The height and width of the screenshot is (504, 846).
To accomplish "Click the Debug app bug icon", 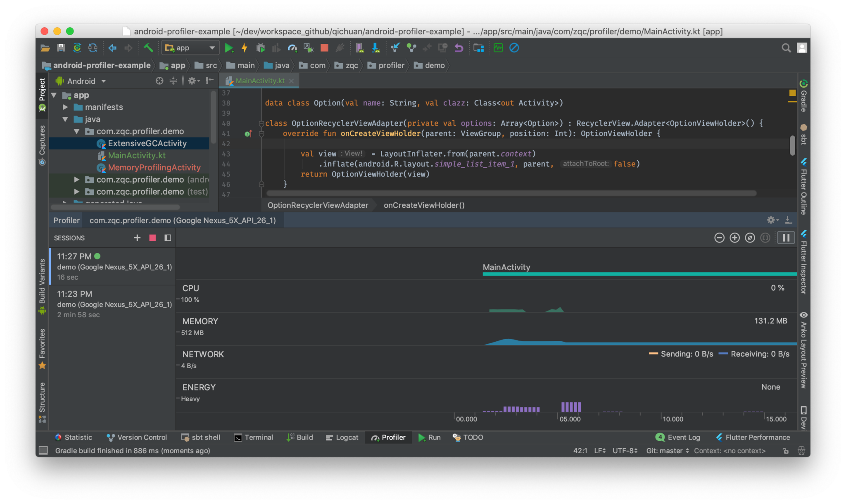I will [x=260, y=48].
